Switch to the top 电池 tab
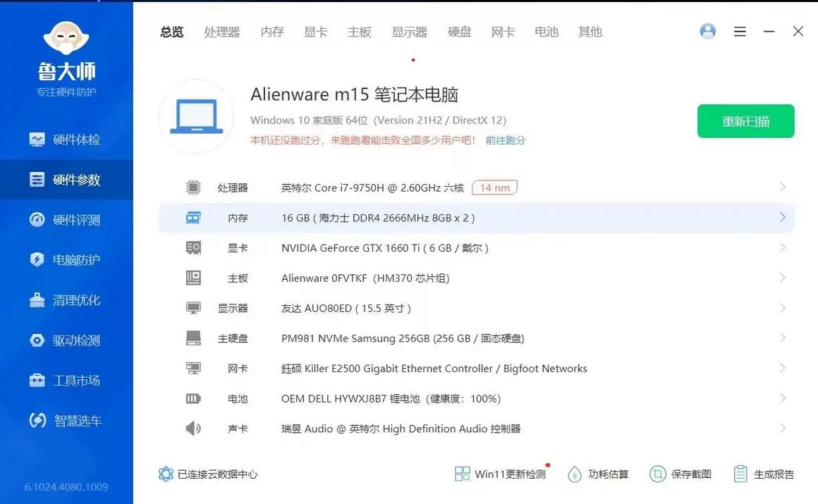Viewport: 818px width, 504px height. click(547, 32)
